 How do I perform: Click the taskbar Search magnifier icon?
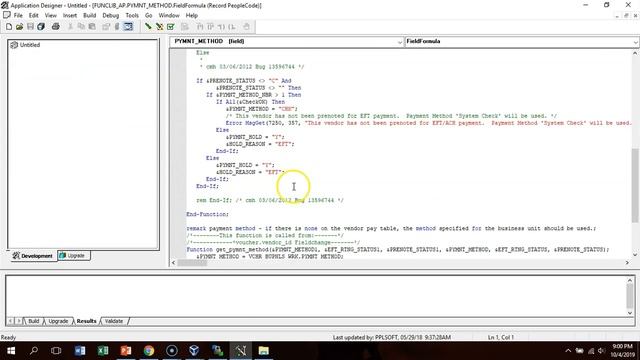[x=34, y=351]
